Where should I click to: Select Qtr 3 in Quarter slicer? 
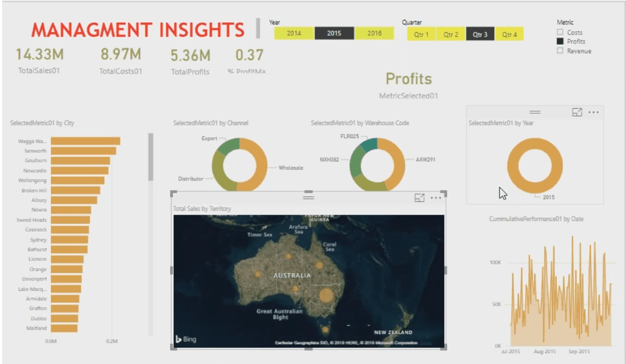pos(480,34)
